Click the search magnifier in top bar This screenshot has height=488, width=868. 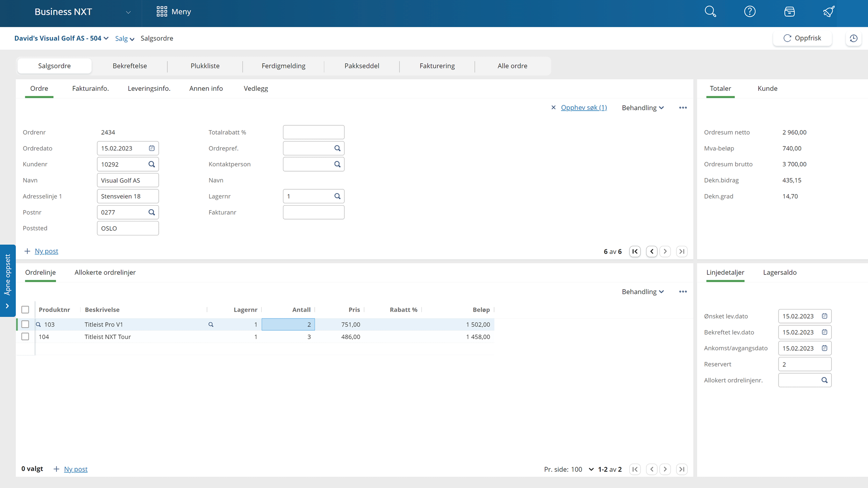point(710,12)
